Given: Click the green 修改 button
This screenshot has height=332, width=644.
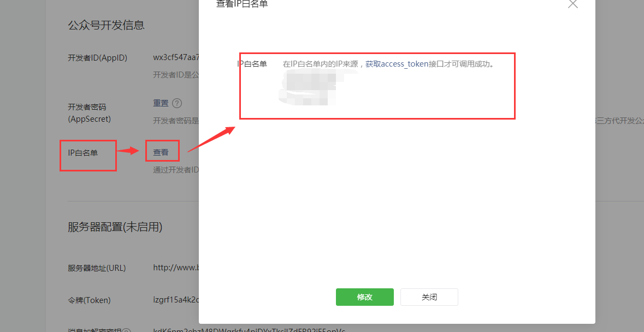Looking at the screenshot, I should click(x=364, y=297).
